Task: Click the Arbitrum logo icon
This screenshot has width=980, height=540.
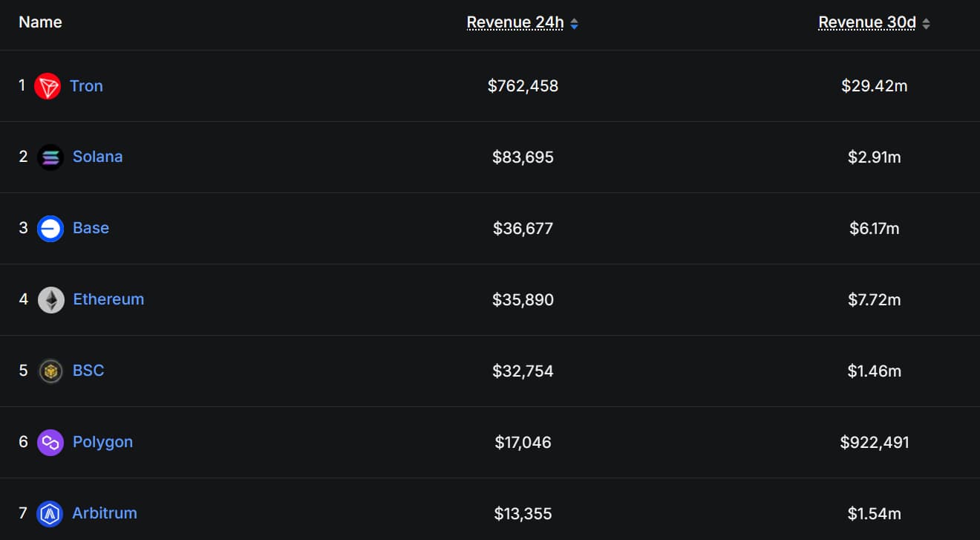Action: pyautogui.click(x=50, y=513)
